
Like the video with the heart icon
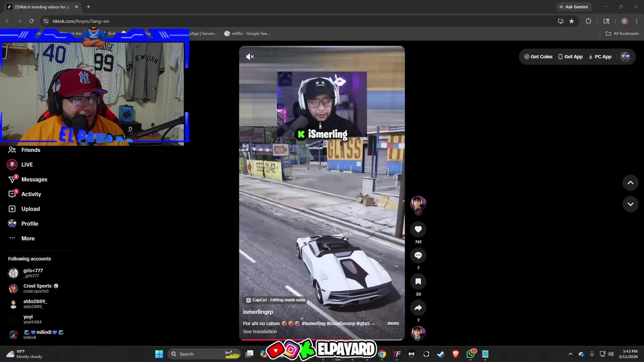click(x=418, y=229)
